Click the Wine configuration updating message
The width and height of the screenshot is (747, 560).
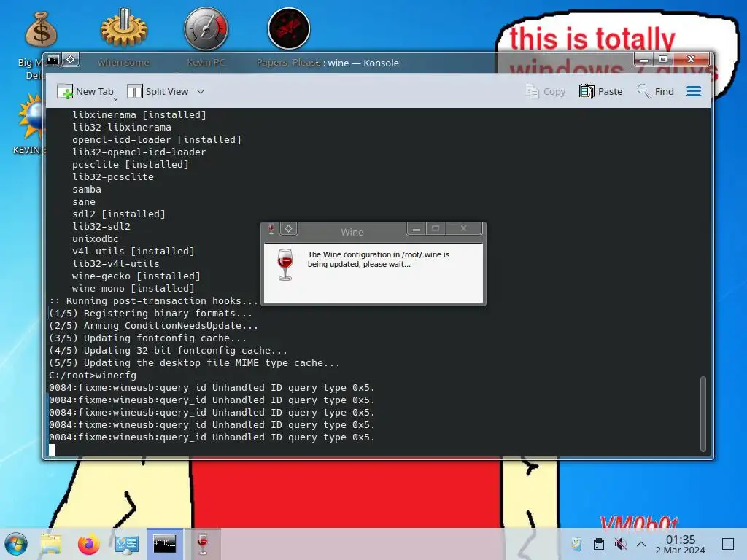coord(379,260)
